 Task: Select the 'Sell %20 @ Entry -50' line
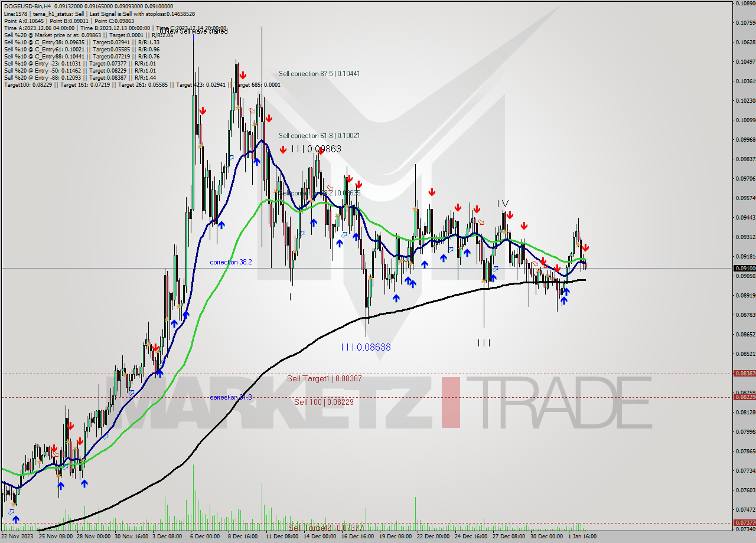80,70
